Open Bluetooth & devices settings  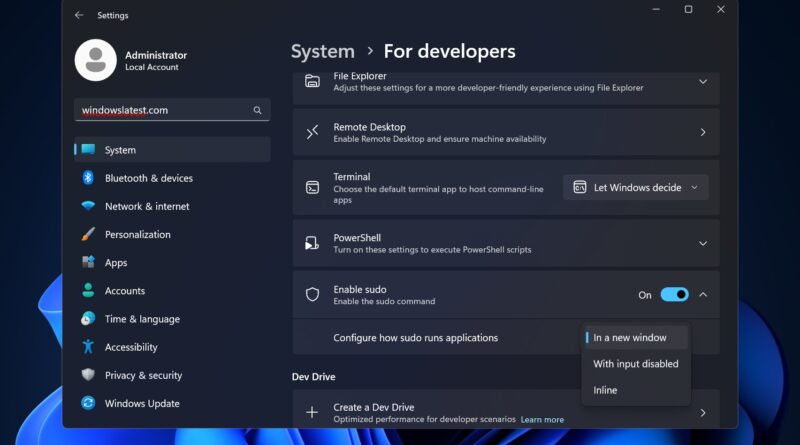pyautogui.click(x=172, y=178)
